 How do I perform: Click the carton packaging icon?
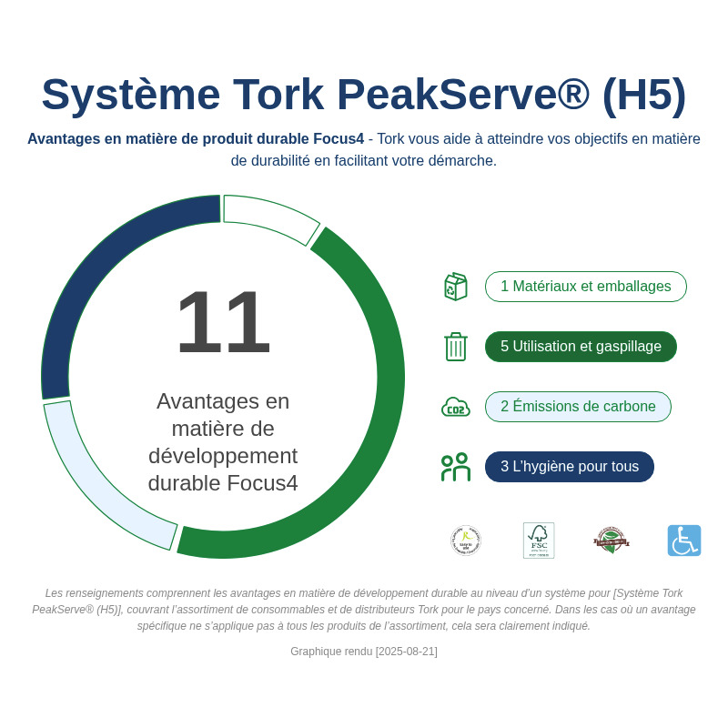pyautogui.click(x=456, y=286)
